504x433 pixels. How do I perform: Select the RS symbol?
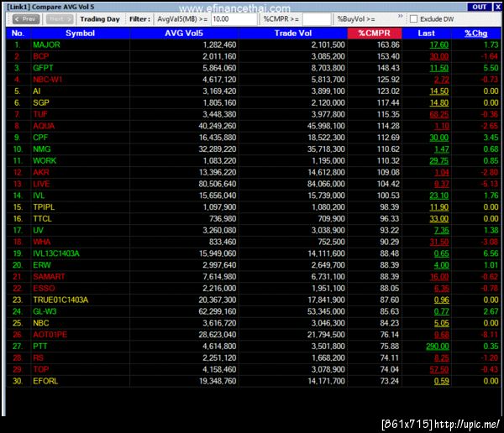pyautogui.click(x=39, y=357)
